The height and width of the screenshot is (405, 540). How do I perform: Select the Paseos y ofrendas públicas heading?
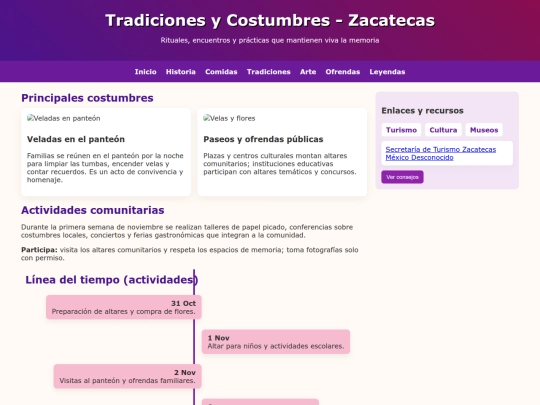[x=263, y=139]
